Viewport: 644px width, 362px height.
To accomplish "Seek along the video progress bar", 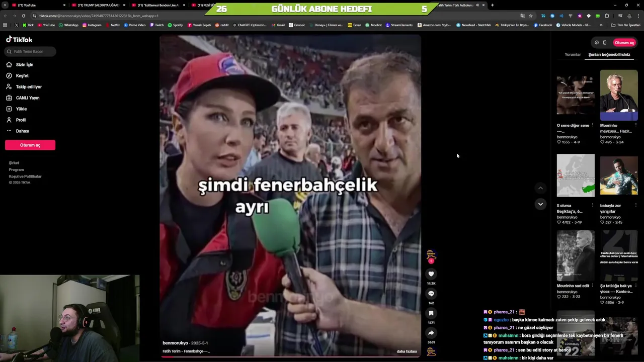I will coord(290,357).
